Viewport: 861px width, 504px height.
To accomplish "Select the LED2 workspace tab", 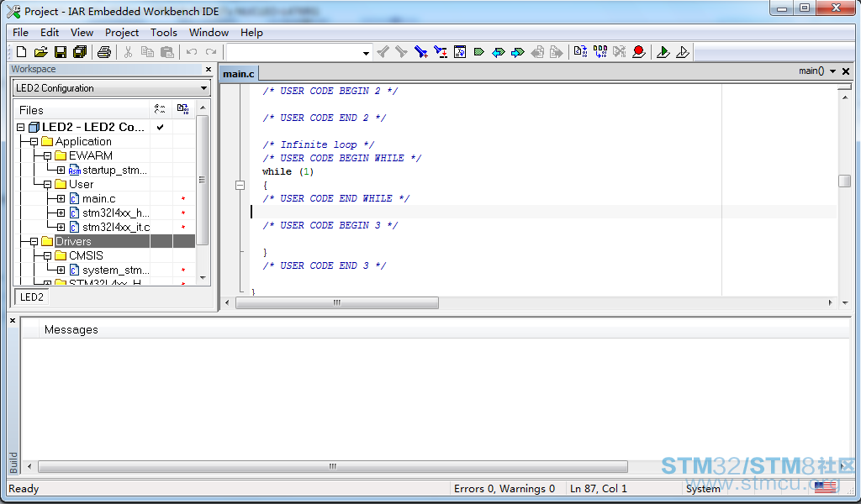I will click(x=31, y=297).
